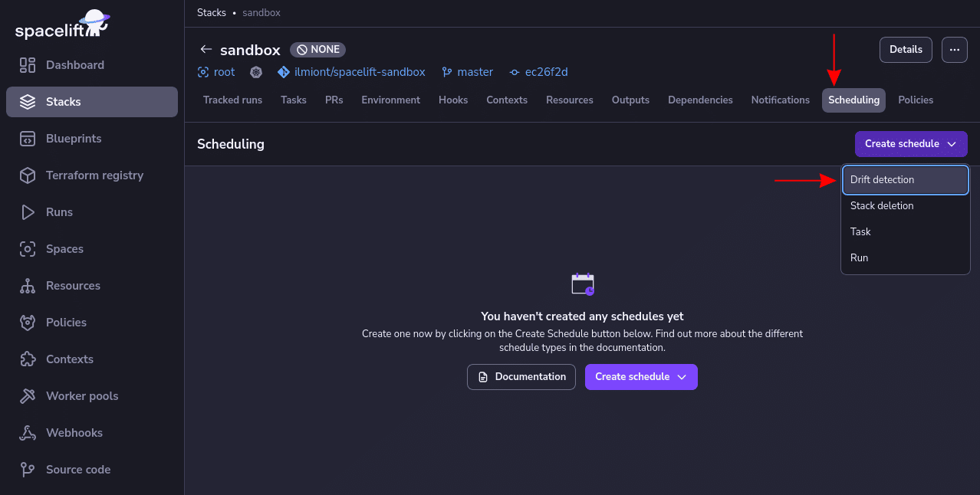Image resolution: width=980 pixels, height=495 pixels.
Task: Open the PRs tab
Action: pyautogui.click(x=334, y=100)
